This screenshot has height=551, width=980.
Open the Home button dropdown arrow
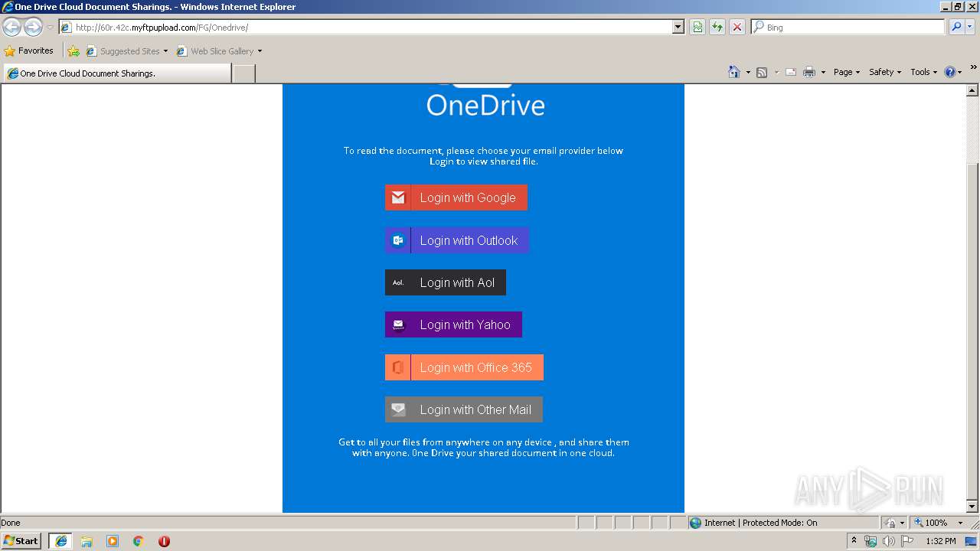pos(748,73)
